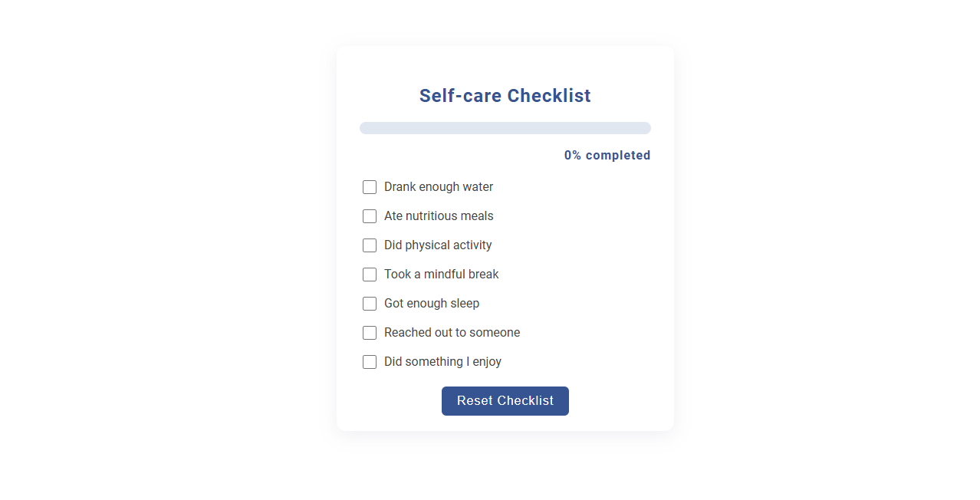Click the 'Ate nutritious meals' label text
The width and height of the screenshot is (980, 500).
click(x=438, y=216)
